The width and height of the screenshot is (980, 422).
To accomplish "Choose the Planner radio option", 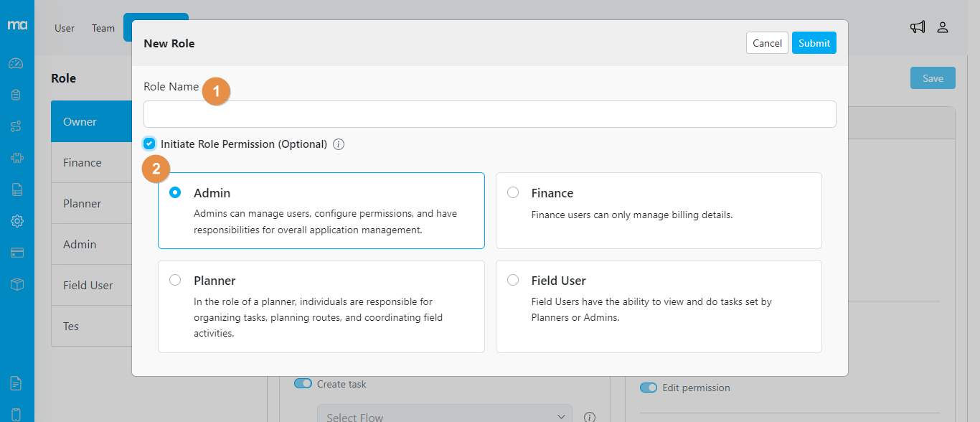I will 175,280.
